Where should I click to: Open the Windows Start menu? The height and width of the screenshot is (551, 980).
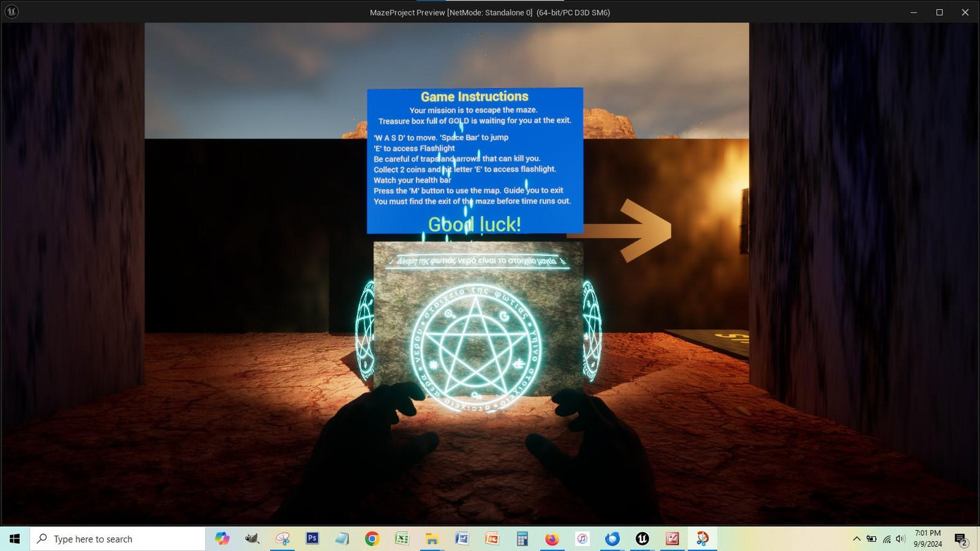coord(15,539)
